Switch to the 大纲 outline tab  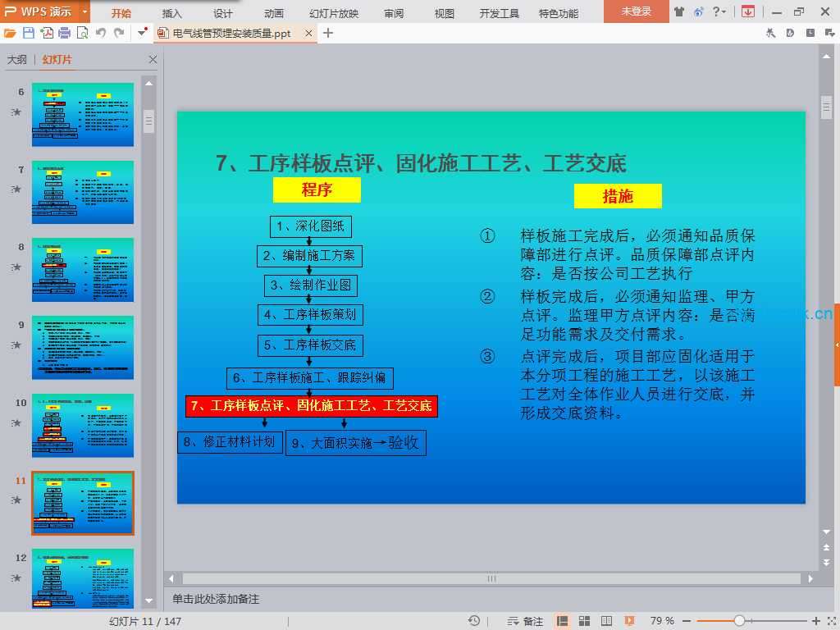pyautogui.click(x=17, y=60)
